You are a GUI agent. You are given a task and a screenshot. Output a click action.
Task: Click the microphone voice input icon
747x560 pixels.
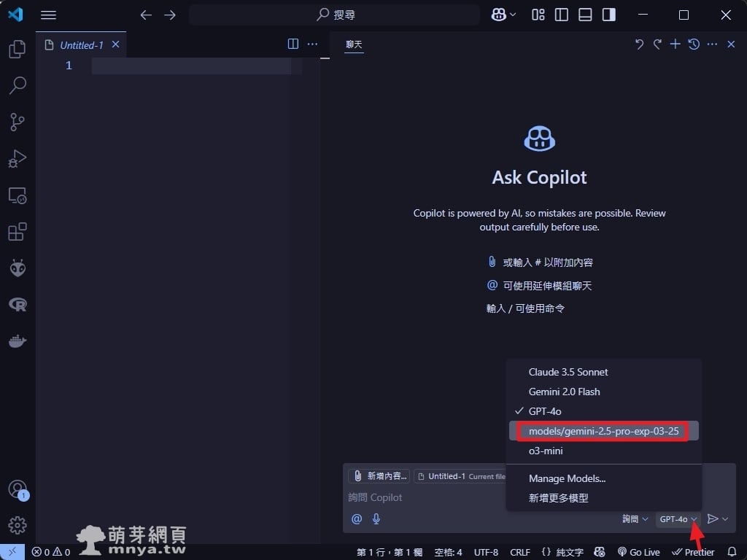(376, 518)
